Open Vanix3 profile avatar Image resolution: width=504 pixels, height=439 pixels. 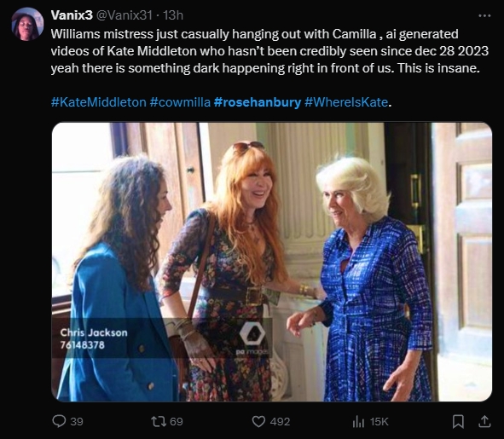(x=27, y=24)
